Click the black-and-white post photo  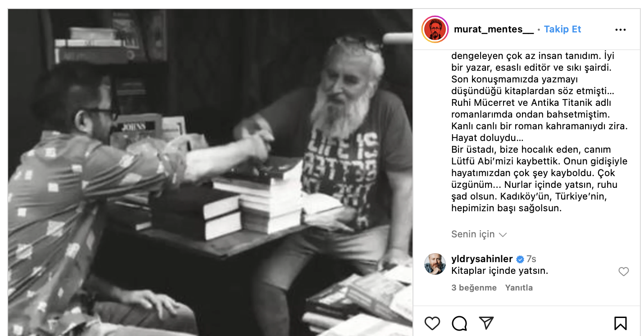point(210,172)
